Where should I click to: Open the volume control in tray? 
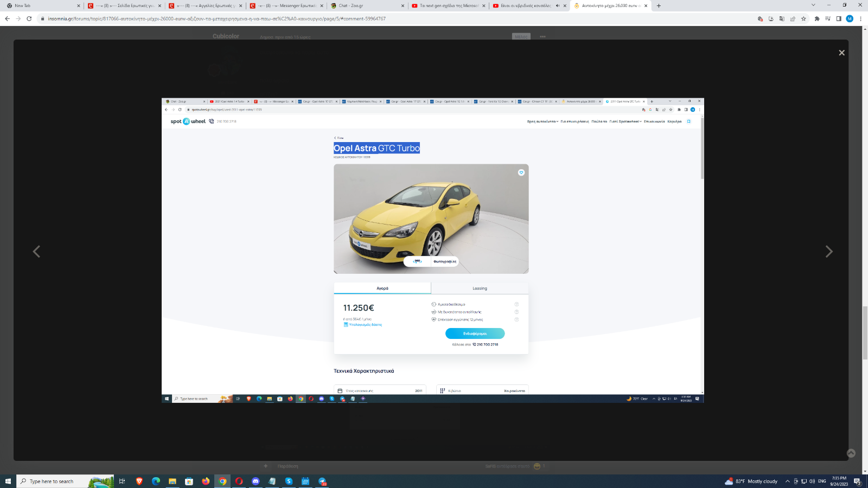tap(812, 481)
